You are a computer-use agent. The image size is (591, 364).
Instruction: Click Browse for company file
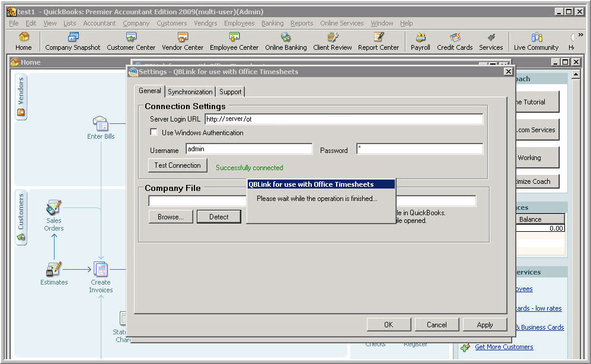pyautogui.click(x=170, y=216)
